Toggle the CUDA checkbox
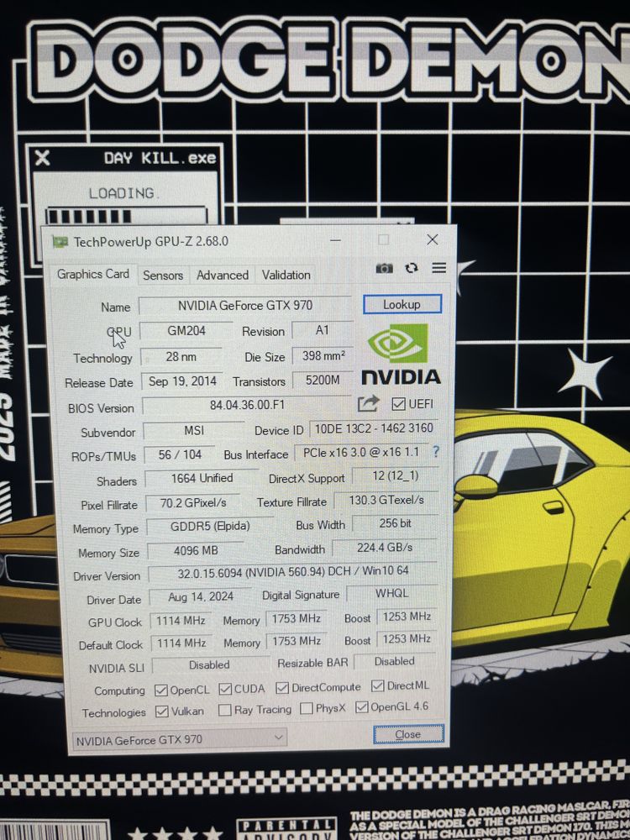Screen dimensions: 630x840 (x=225, y=689)
